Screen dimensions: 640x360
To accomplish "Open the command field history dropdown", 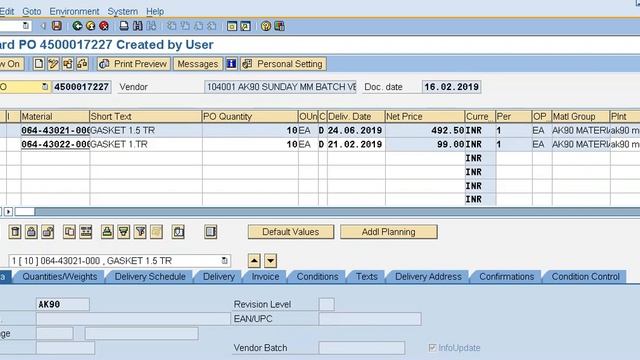I will point(26,26).
